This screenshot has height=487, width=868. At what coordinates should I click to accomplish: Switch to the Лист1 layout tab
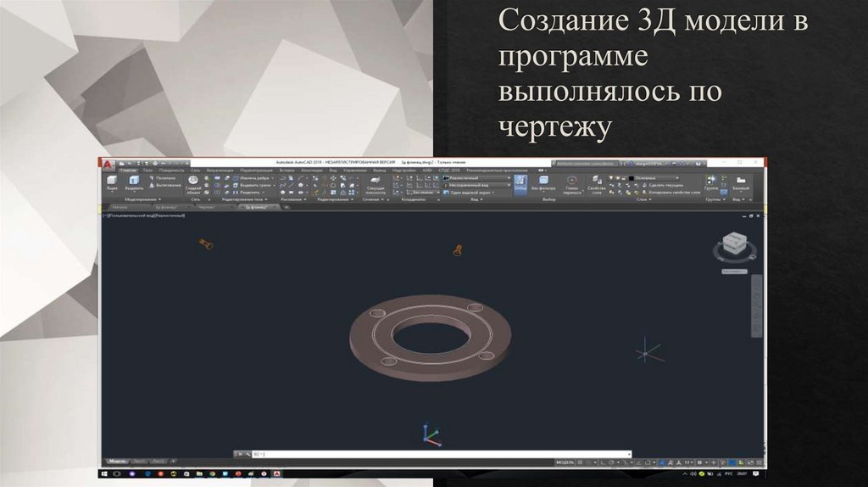pos(139,462)
